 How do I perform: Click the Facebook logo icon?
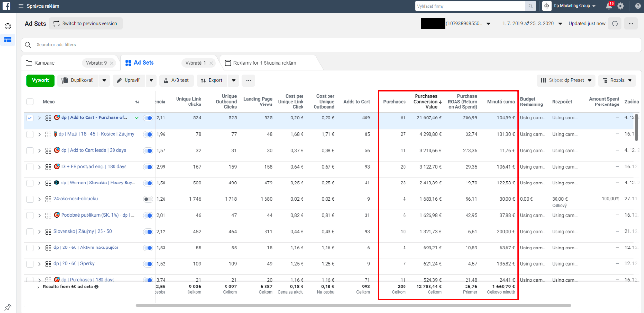7,6
